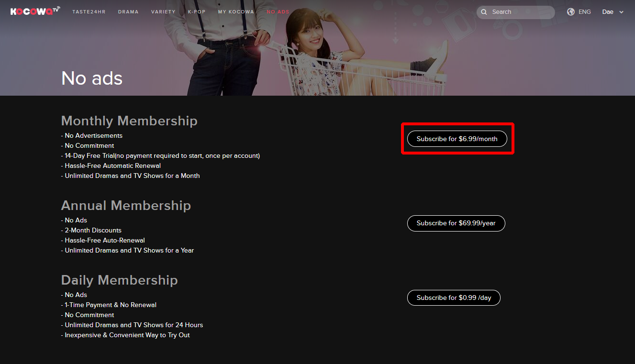Focus the Search input field

pos(516,12)
